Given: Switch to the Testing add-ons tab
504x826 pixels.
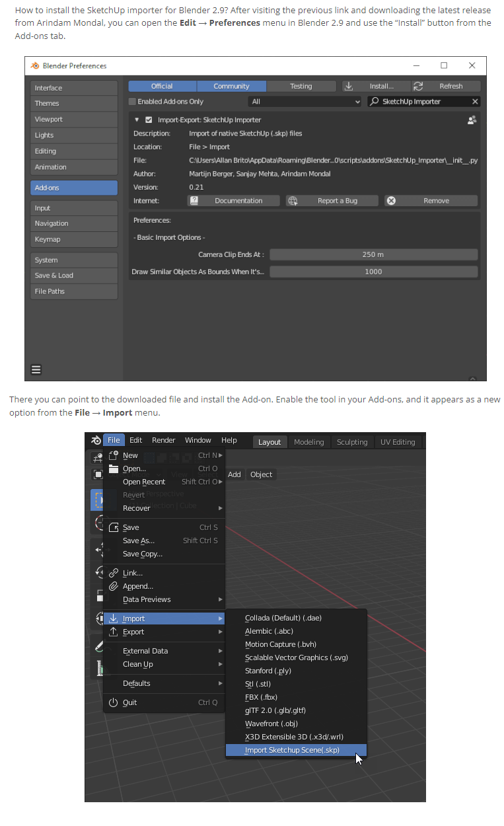Looking at the screenshot, I should pyautogui.click(x=301, y=86).
